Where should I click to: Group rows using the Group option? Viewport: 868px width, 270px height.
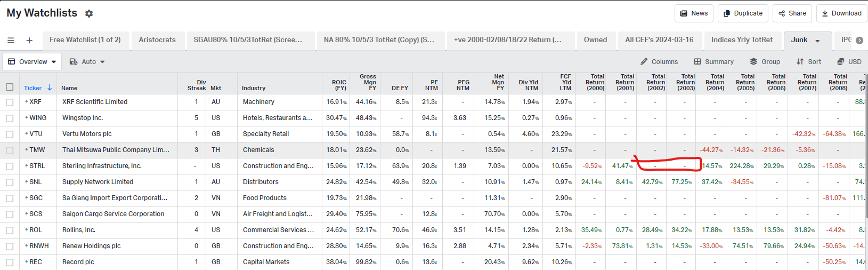pos(765,62)
